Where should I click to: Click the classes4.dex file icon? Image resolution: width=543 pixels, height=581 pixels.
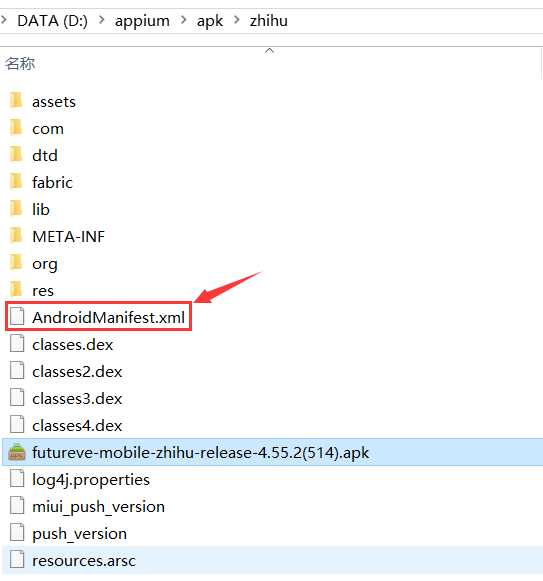17,425
